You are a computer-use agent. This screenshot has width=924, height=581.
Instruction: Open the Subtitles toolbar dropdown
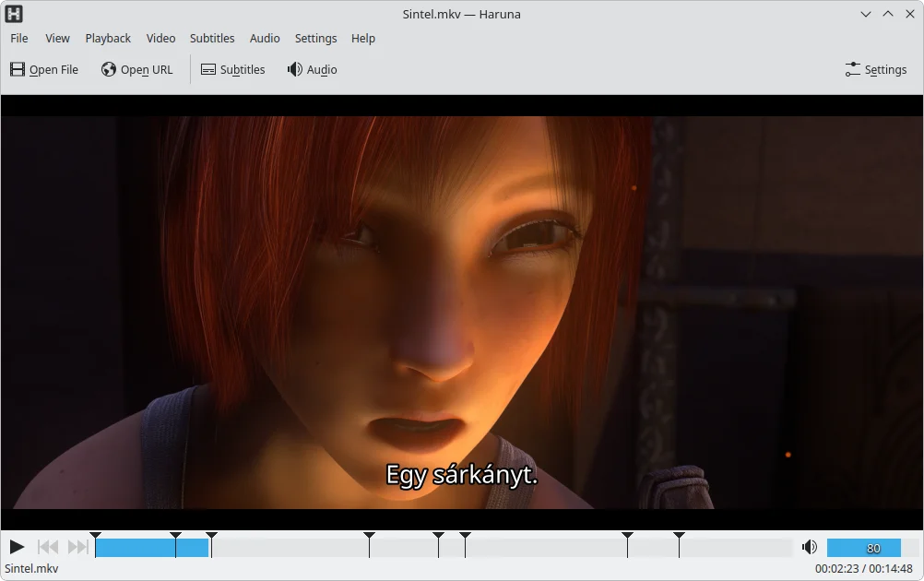pyautogui.click(x=233, y=69)
